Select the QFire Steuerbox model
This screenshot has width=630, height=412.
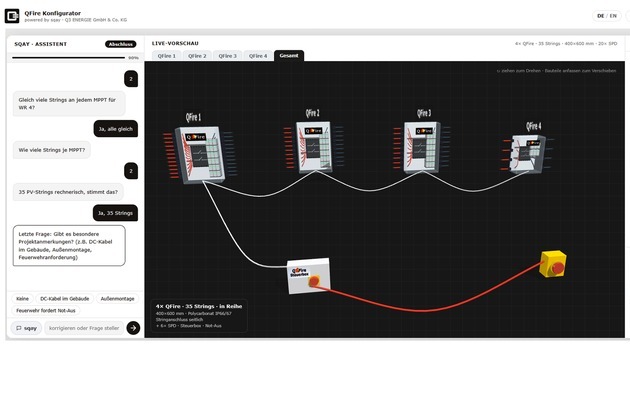click(x=309, y=276)
